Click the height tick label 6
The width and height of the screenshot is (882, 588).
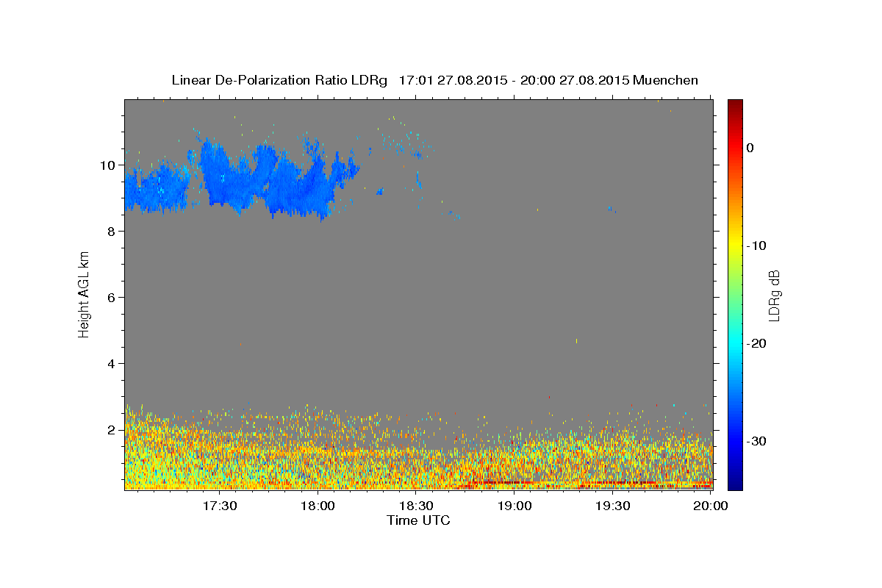tap(110, 297)
